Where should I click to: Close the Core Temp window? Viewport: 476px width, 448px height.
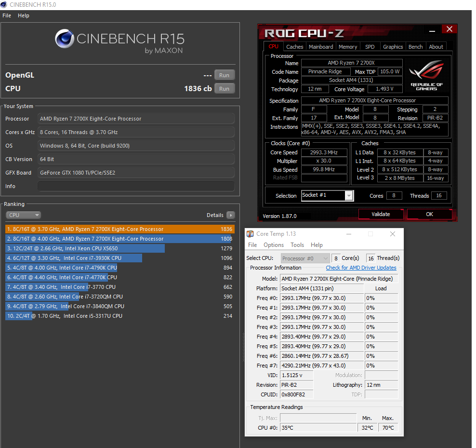tap(393, 234)
